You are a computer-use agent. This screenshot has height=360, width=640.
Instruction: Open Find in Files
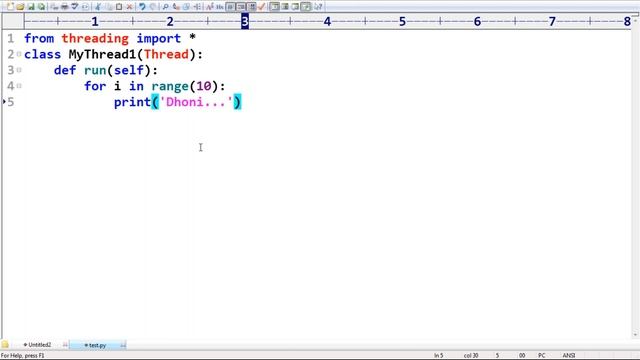click(x=187, y=7)
